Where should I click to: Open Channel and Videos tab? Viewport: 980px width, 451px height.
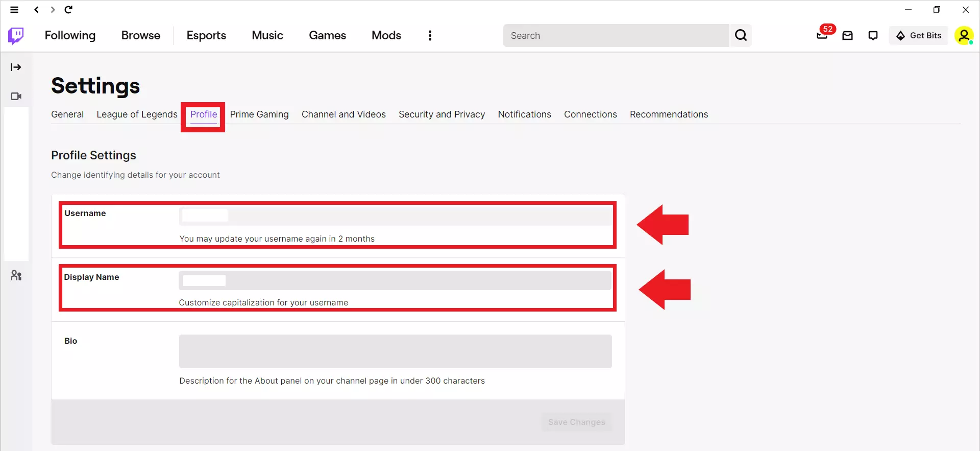(344, 114)
